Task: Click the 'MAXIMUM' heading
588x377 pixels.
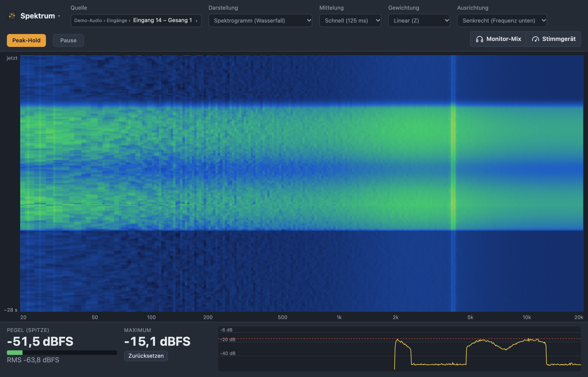Action: click(x=137, y=330)
